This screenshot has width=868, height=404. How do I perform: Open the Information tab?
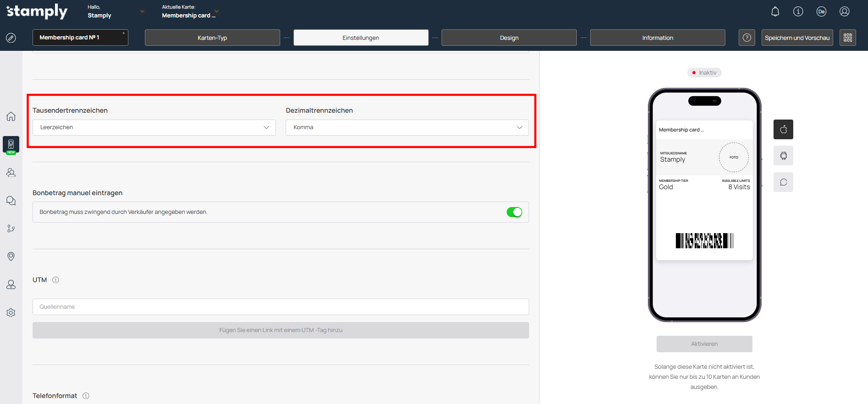(x=657, y=38)
